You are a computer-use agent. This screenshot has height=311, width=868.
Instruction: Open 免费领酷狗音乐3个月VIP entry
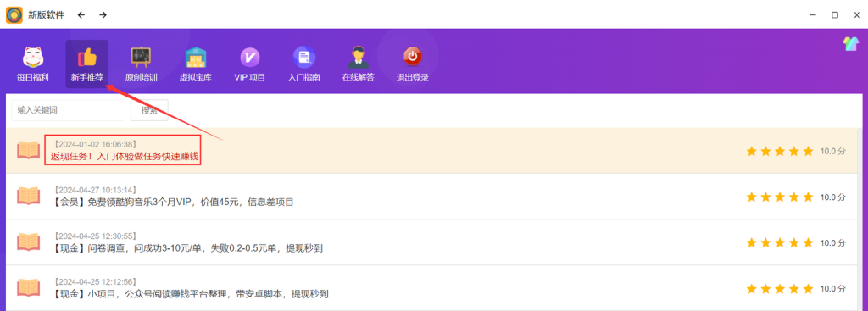tap(174, 203)
